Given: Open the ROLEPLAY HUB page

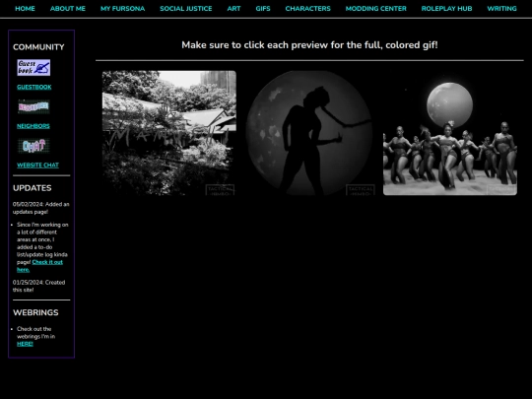Looking at the screenshot, I should tap(446, 9).
